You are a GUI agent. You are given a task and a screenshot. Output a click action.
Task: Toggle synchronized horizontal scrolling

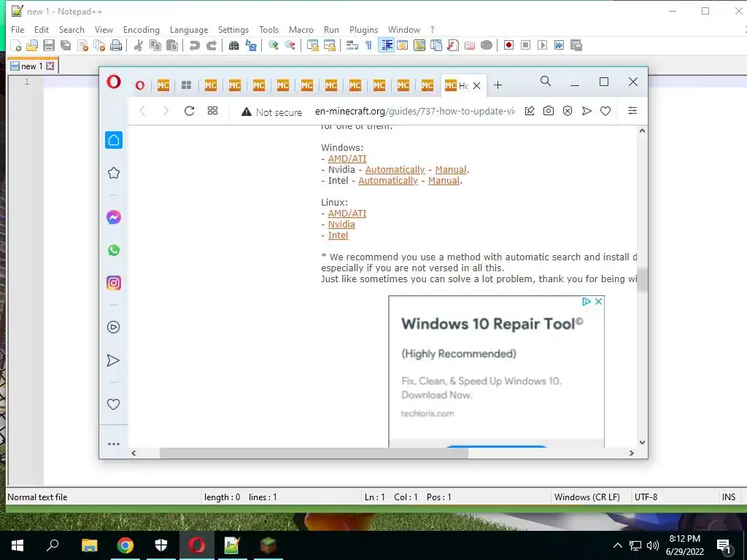[x=330, y=45]
